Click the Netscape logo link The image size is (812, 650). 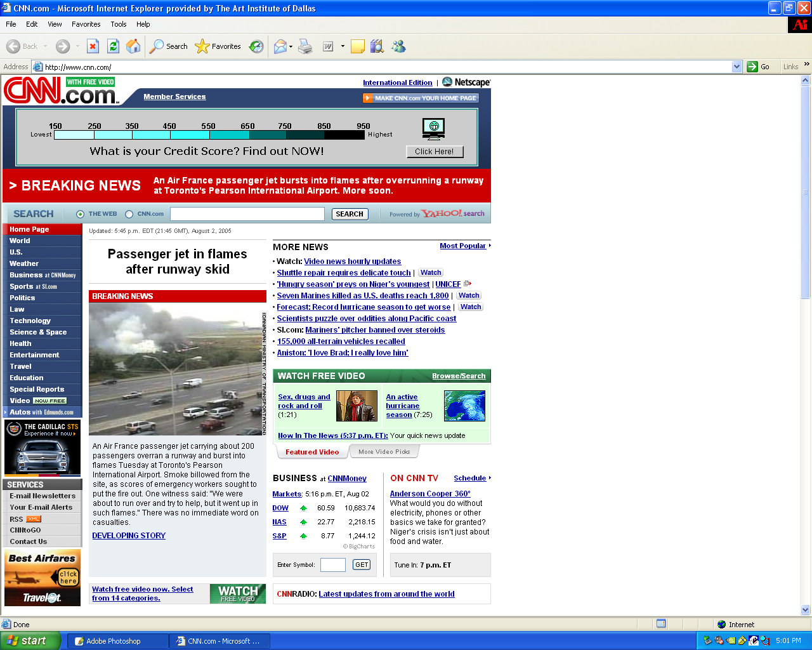466,83
